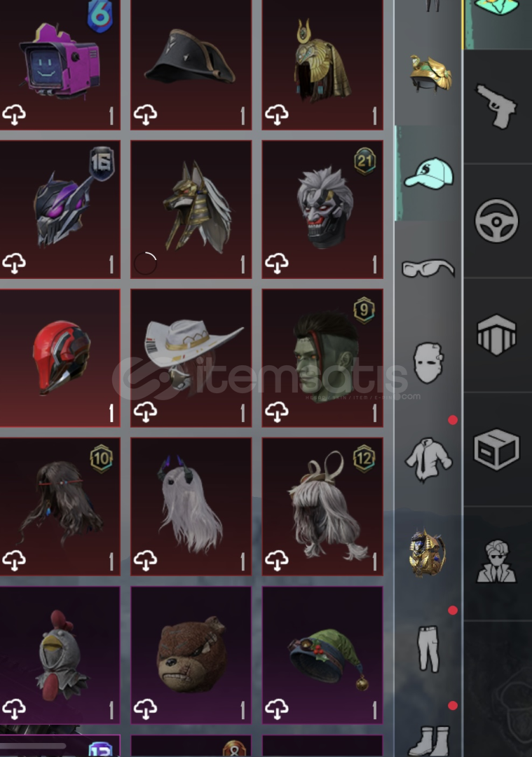Select the angry teddy bear head
Viewport: 532px width, 757px height.
click(191, 655)
